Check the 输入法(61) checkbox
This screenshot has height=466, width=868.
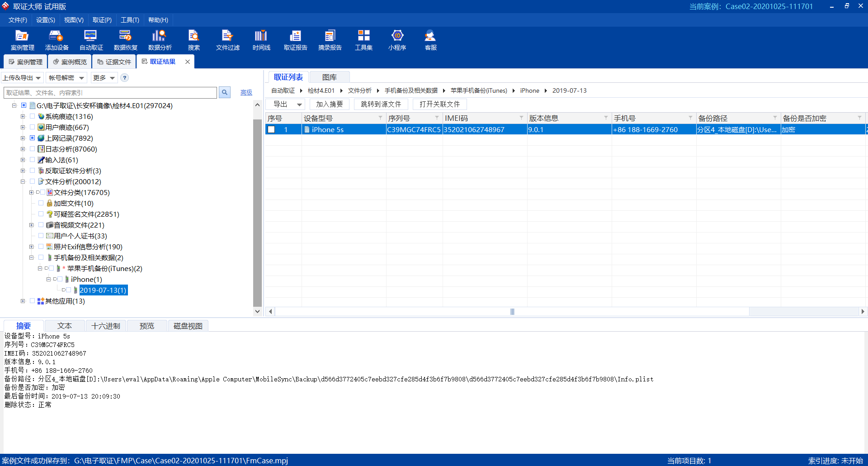point(32,160)
